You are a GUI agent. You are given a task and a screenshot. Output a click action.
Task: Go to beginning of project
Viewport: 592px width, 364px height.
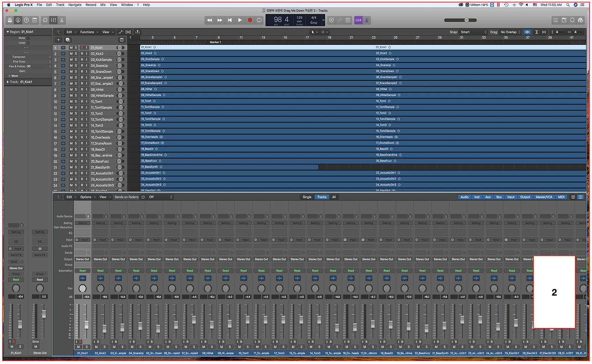(x=230, y=20)
